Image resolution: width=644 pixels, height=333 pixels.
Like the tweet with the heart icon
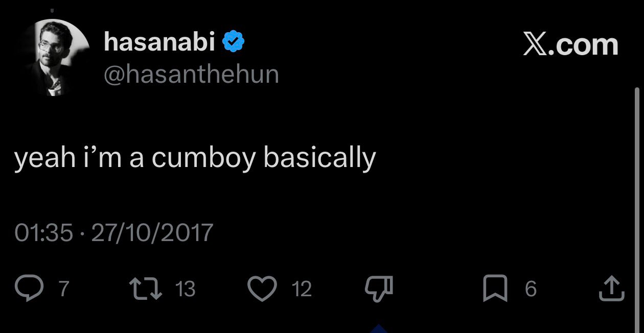(x=262, y=289)
